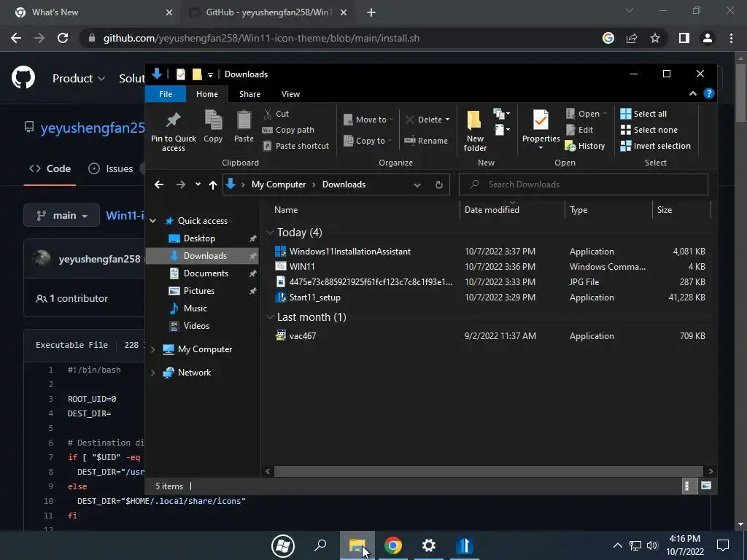
Task: Click the Properties icon in Open group
Action: click(x=541, y=120)
